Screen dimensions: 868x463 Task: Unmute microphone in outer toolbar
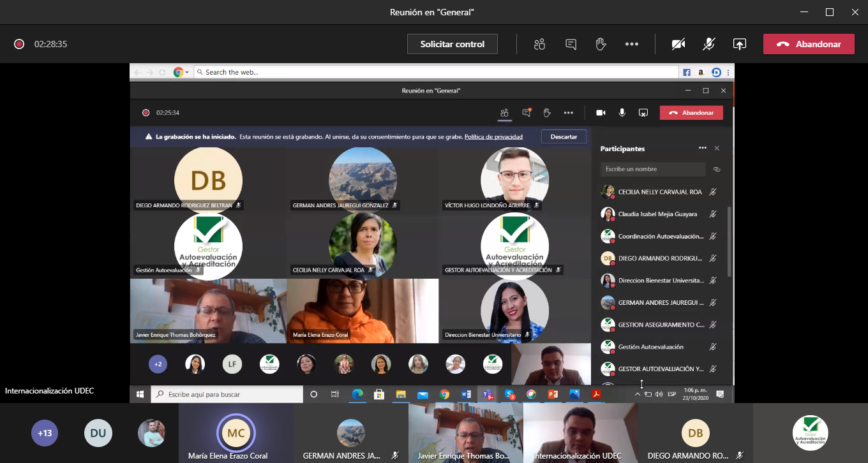coord(709,44)
